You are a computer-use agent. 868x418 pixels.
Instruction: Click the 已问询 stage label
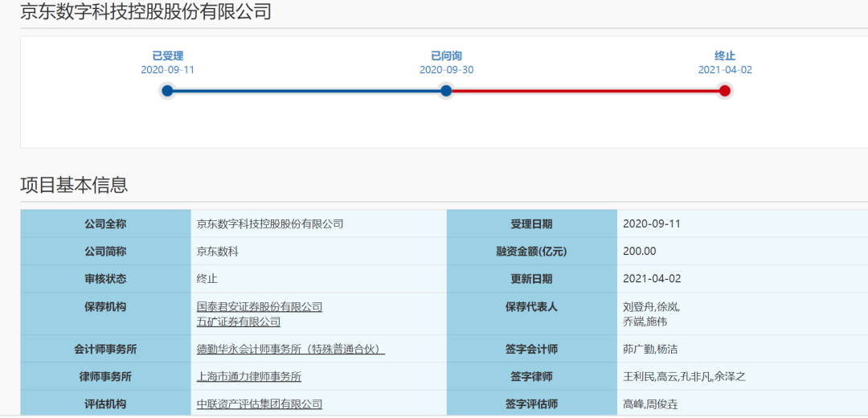pos(446,56)
